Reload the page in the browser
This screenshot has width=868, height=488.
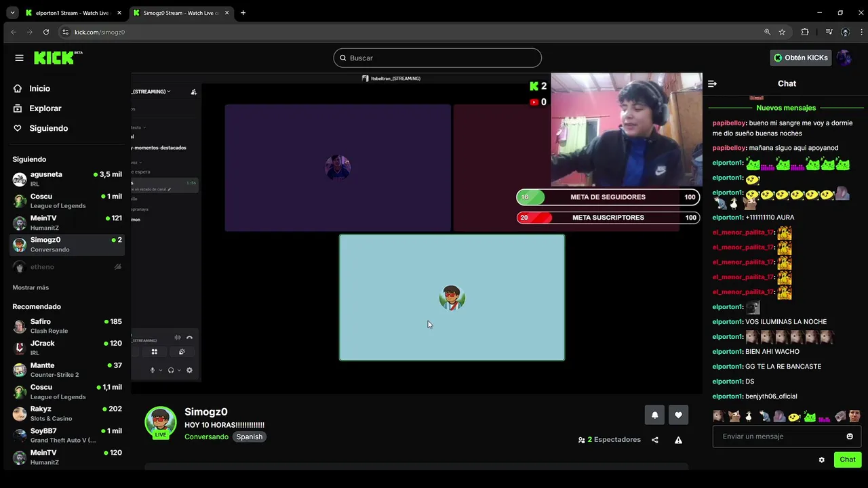(x=46, y=32)
